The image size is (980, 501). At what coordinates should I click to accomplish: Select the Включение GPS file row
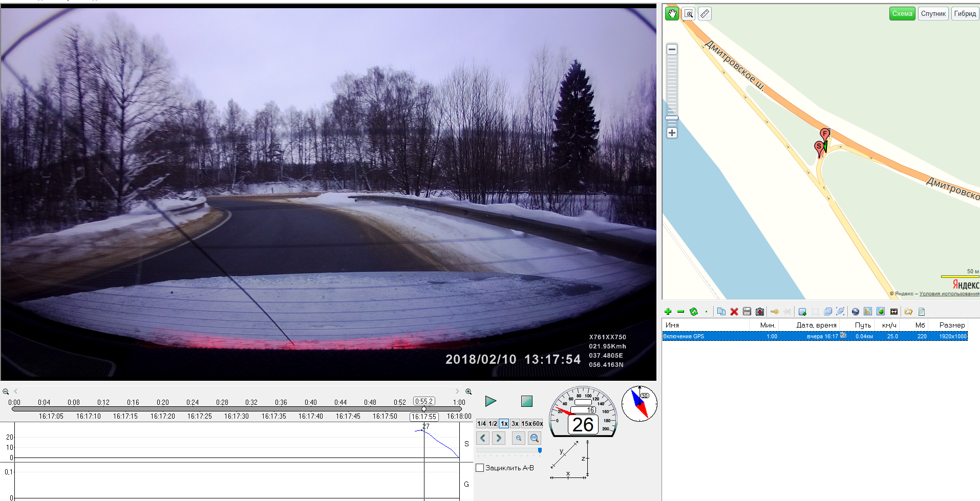click(x=814, y=336)
